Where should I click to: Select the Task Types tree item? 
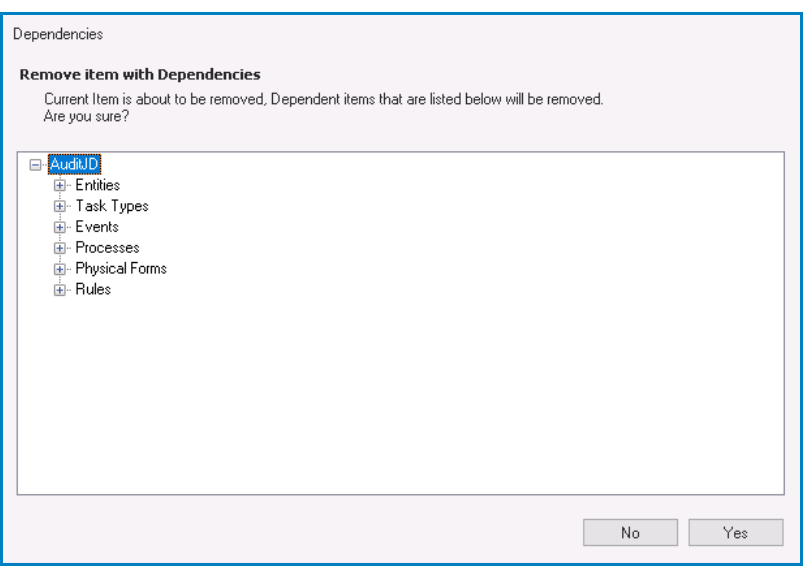(112, 207)
